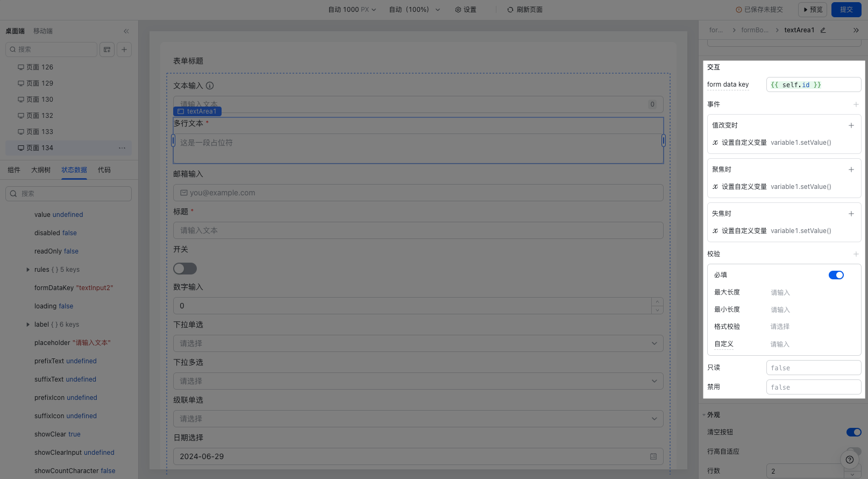
Task: Open more options for 页面 134
Action: point(122,148)
